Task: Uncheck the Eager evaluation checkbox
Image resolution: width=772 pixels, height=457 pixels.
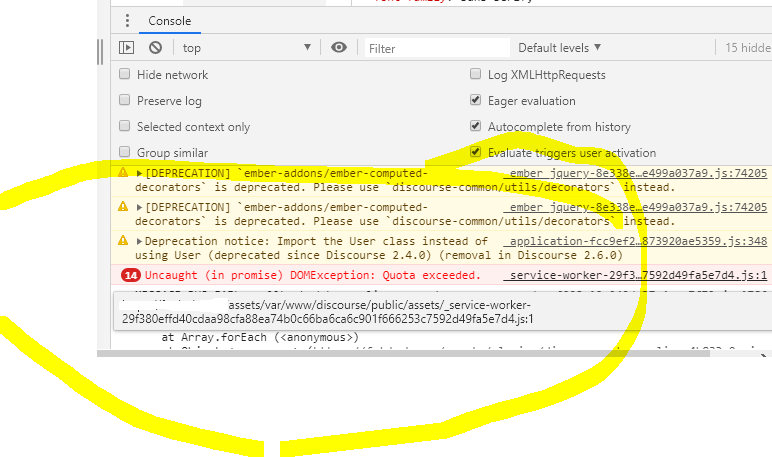Action: [475, 100]
